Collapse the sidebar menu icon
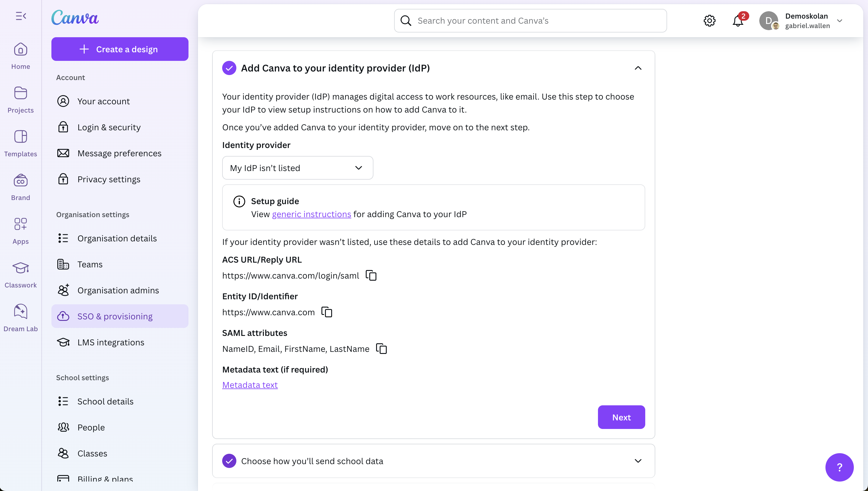The image size is (868, 491). [x=21, y=16]
